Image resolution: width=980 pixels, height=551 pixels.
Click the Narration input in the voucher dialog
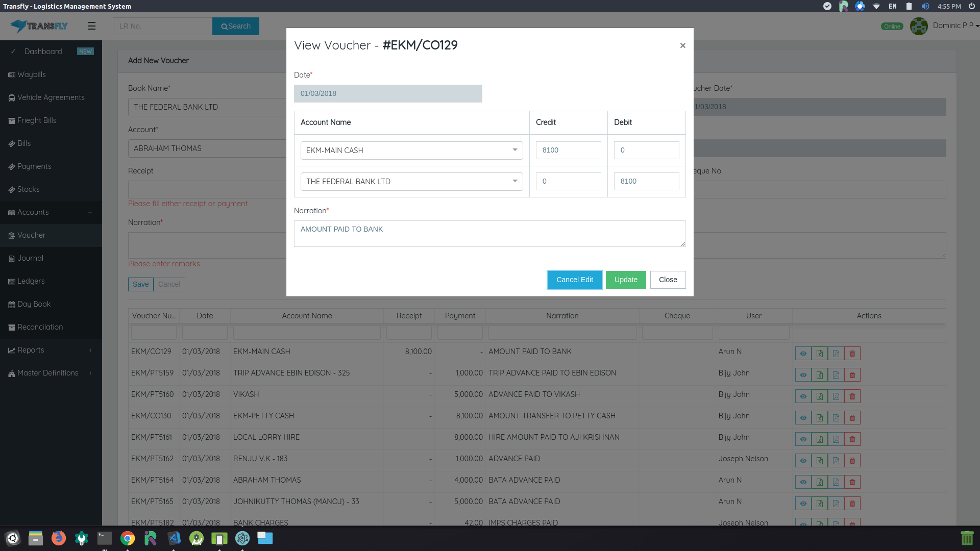tap(489, 233)
